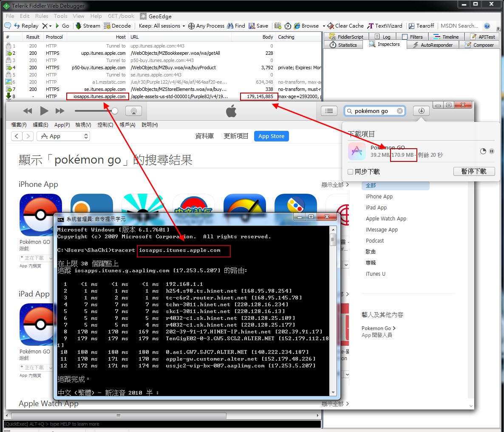Switch to the Composer tab
Screen dimensions: 504x432
pyautogui.click(x=479, y=45)
